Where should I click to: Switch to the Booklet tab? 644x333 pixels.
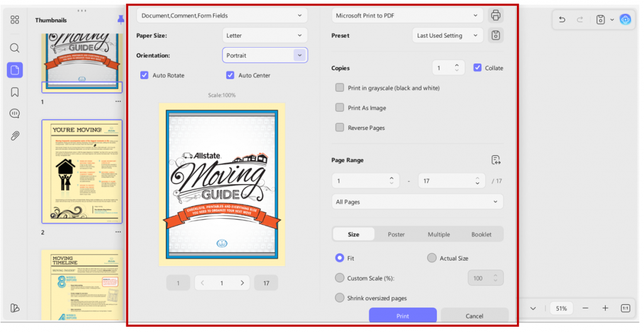click(x=481, y=234)
